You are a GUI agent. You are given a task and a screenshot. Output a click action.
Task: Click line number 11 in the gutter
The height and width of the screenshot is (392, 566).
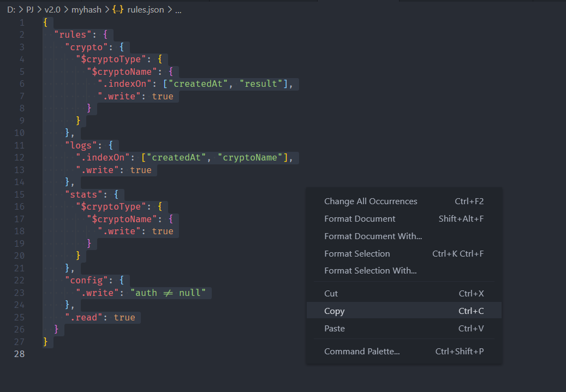click(x=19, y=146)
